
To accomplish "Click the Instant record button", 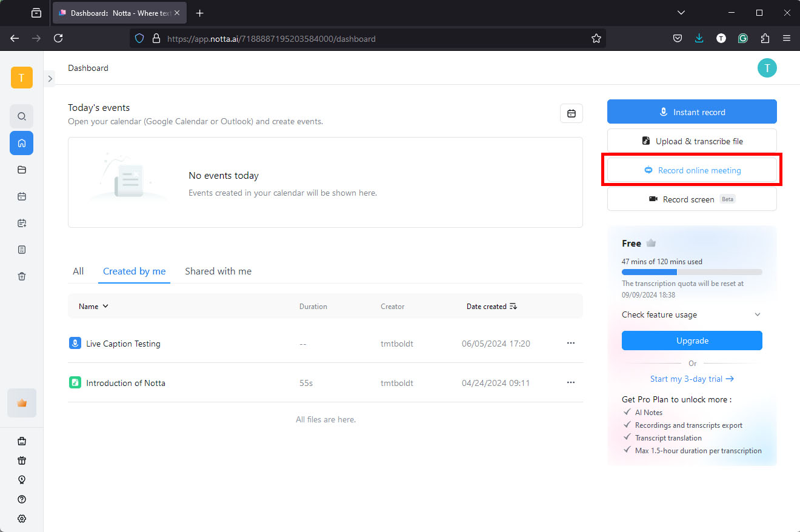I will (x=692, y=112).
